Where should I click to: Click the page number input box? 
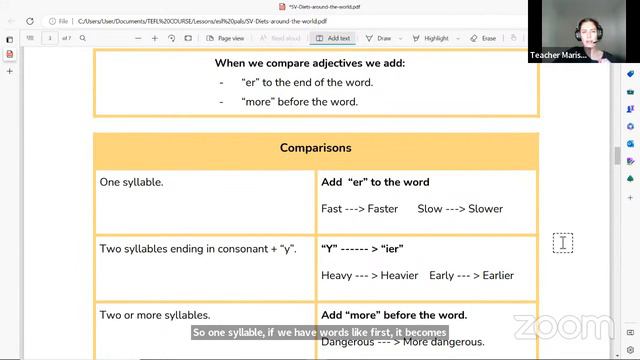click(50, 38)
